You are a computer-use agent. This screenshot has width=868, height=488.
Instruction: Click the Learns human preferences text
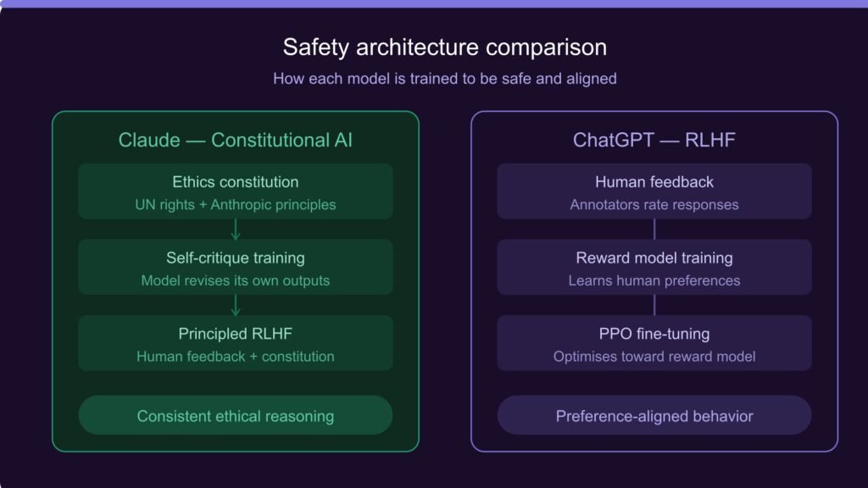pos(654,280)
